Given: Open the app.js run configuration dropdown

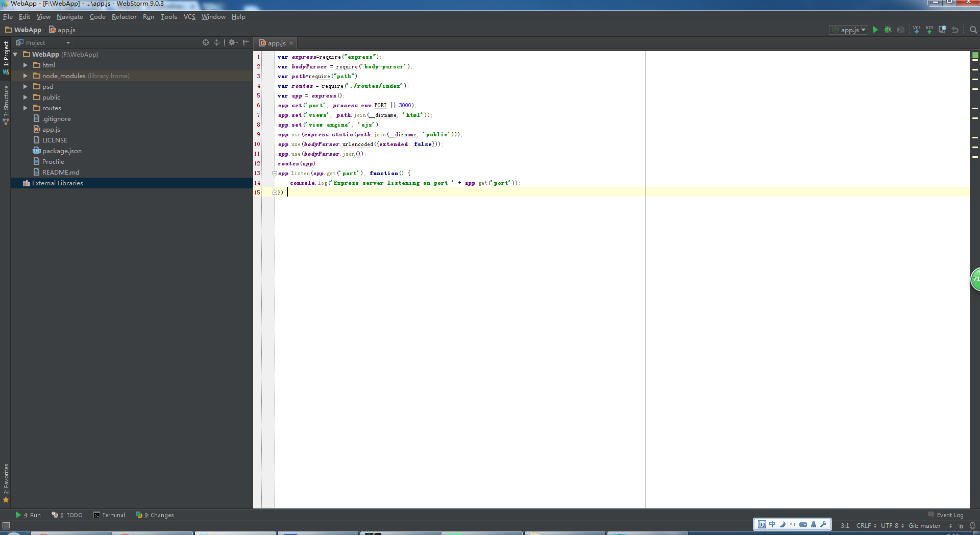Looking at the screenshot, I should coord(848,30).
